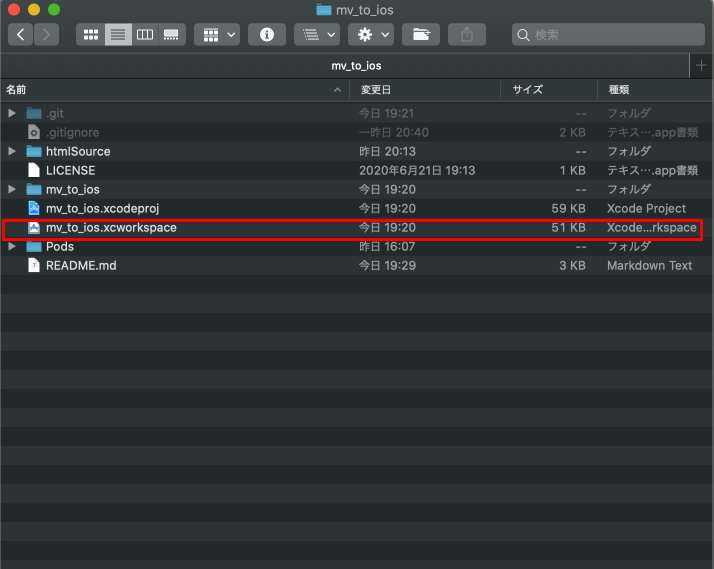Image resolution: width=714 pixels, height=569 pixels.
Task: Click the 2020年6月21日 19:13 date cell
Action: click(x=417, y=171)
